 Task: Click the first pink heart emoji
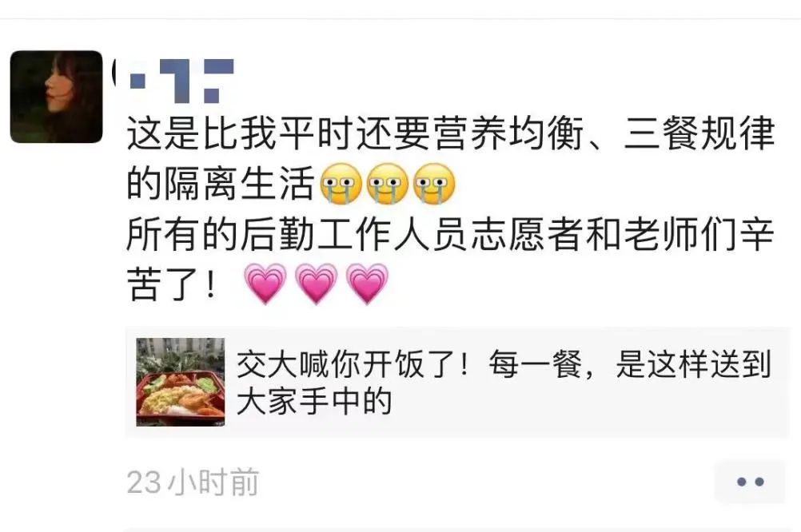pos(265,284)
